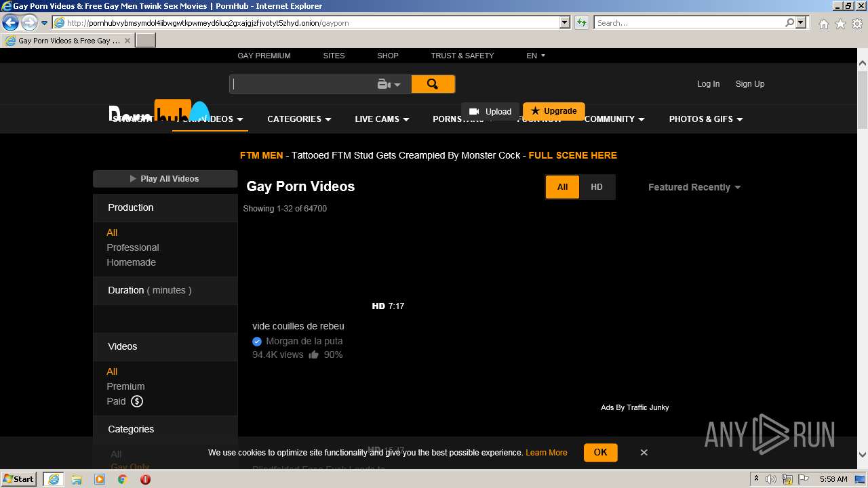Dismiss the cookie banner with the X

644,452
